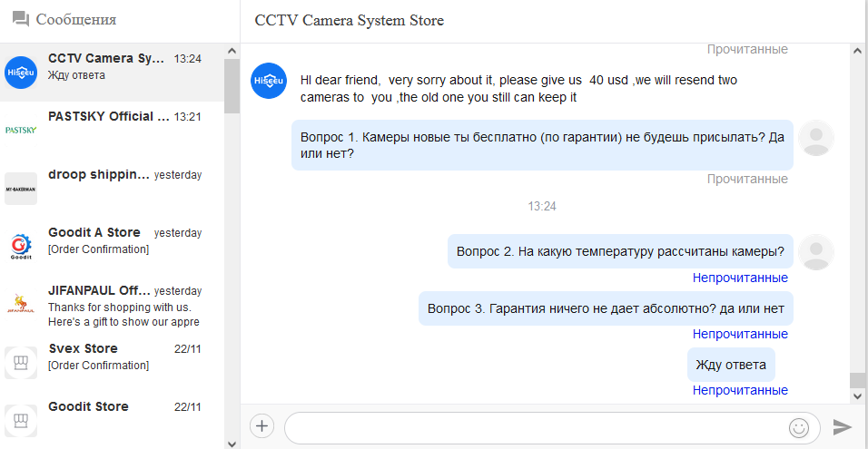
Task: Click chat pane scroll up arrow
Action: point(857,50)
